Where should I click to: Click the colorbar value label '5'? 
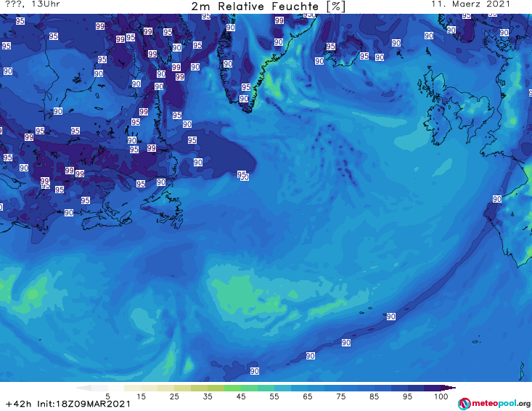107,396
